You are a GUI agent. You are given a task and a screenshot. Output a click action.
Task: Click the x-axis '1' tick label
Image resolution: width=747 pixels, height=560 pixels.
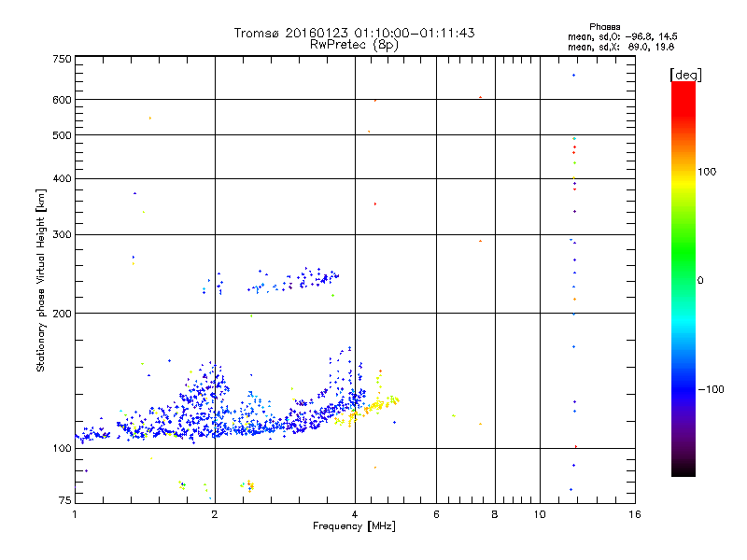pos(75,514)
